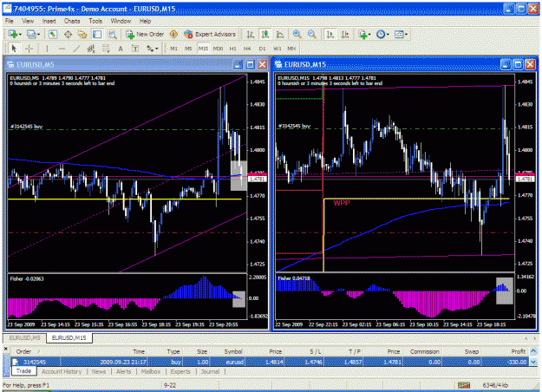542x392 pixels.
Task: Select the Equidistant Channel tool
Action: (91, 49)
